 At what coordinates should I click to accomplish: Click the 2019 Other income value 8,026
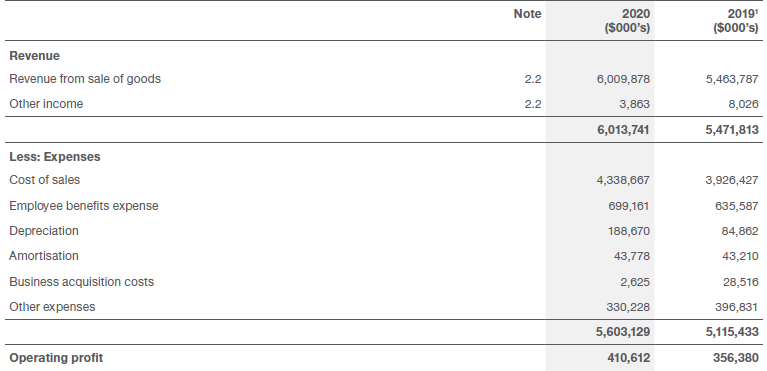tap(743, 104)
